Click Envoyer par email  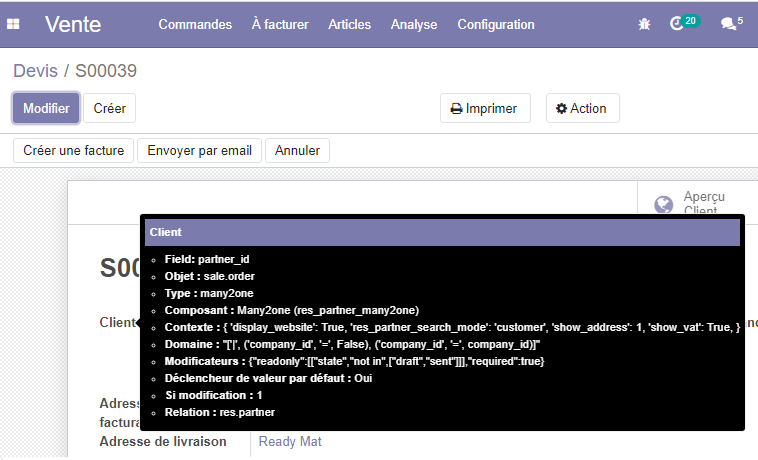coord(199,150)
